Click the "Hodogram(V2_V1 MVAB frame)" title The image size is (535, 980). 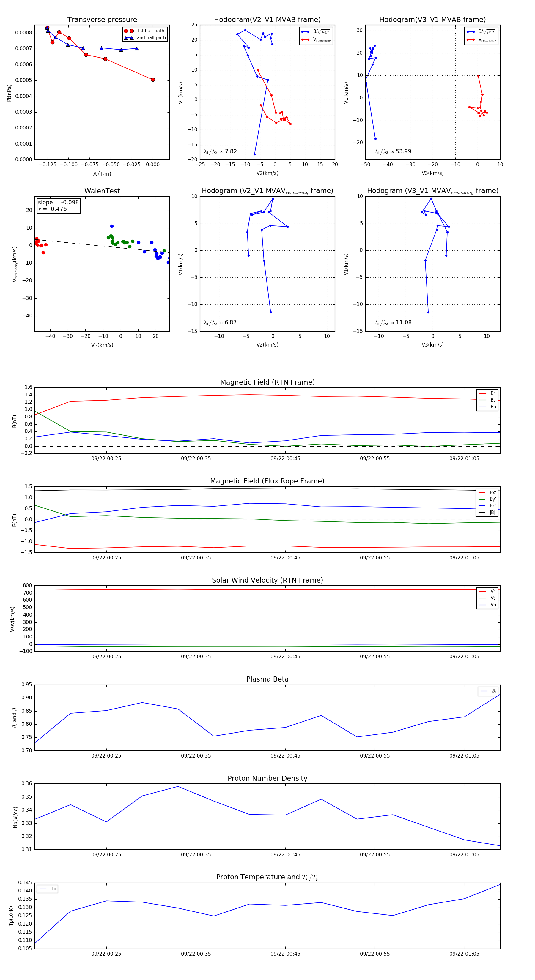pyautogui.click(x=267, y=20)
